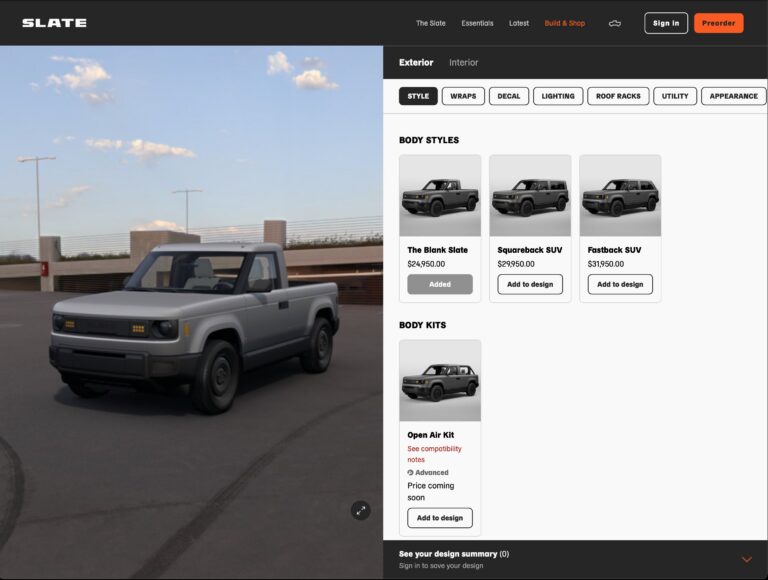Click the Fastback SUV thumbnail
The height and width of the screenshot is (580, 768).
(x=620, y=196)
